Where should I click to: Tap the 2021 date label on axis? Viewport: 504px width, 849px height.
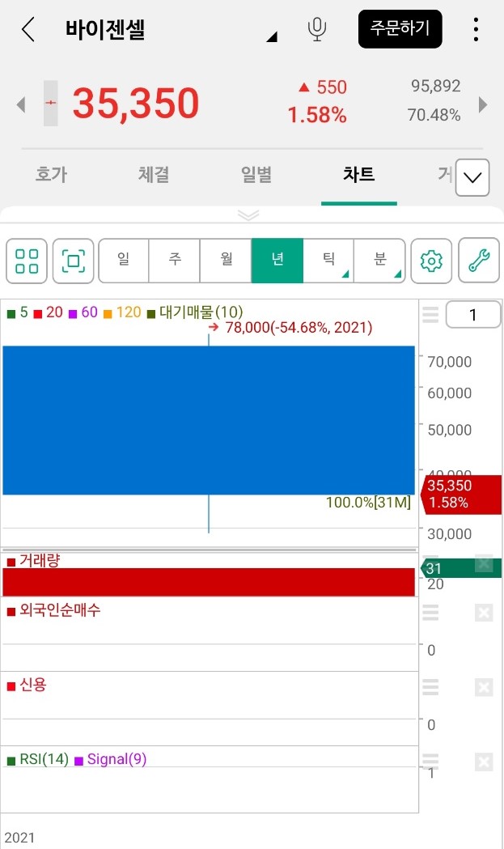pyautogui.click(x=19, y=838)
